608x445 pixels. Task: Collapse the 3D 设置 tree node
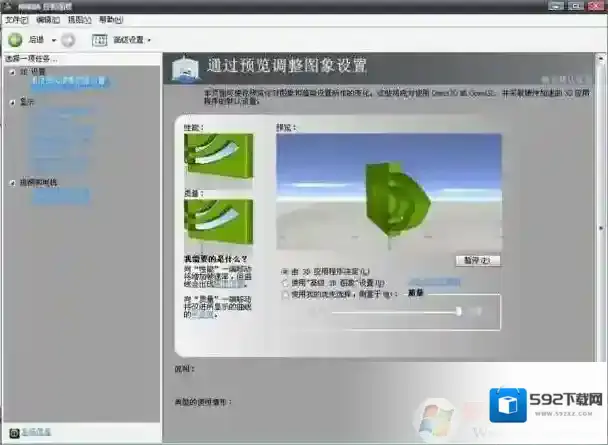[x=11, y=72]
